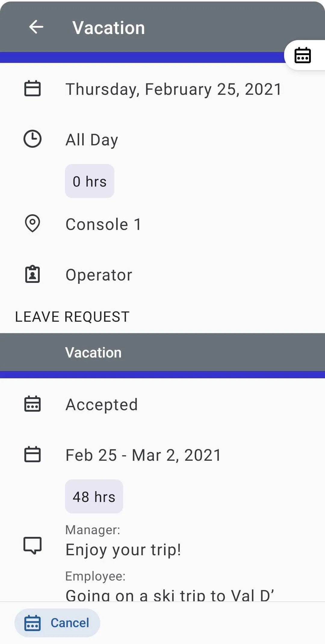The height and width of the screenshot is (644, 325).
Task: Click calendar icon beside Thursday date
Action: (x=32, y=88)
